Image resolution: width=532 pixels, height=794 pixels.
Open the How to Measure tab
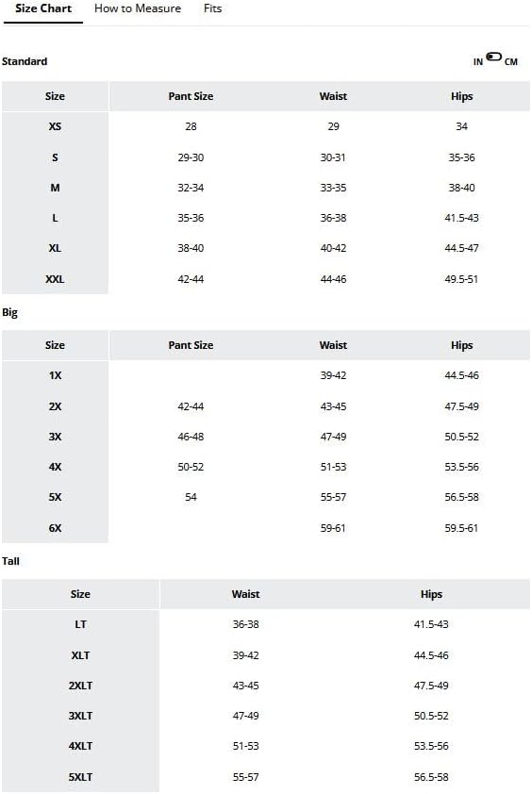(138, 8)
